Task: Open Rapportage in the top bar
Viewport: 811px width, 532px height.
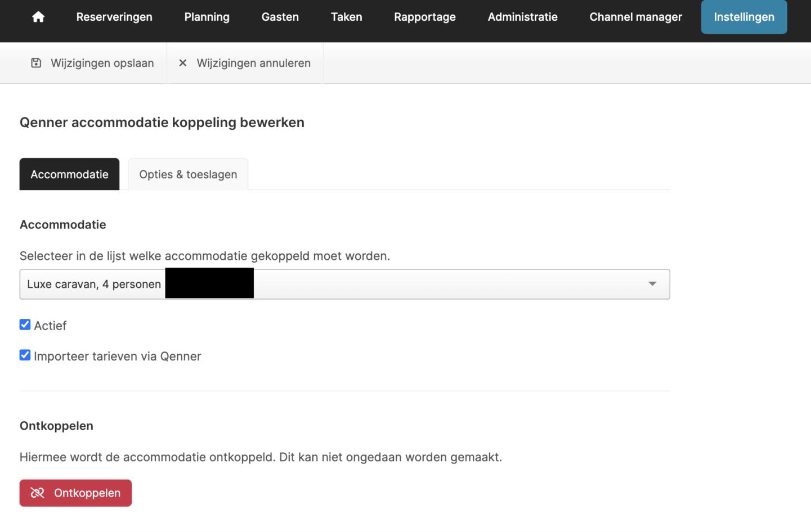Action: tap(424, 17)
